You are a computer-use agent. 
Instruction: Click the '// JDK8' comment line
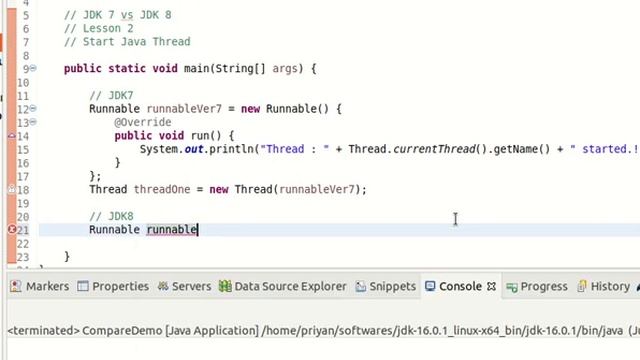[111, 216]
